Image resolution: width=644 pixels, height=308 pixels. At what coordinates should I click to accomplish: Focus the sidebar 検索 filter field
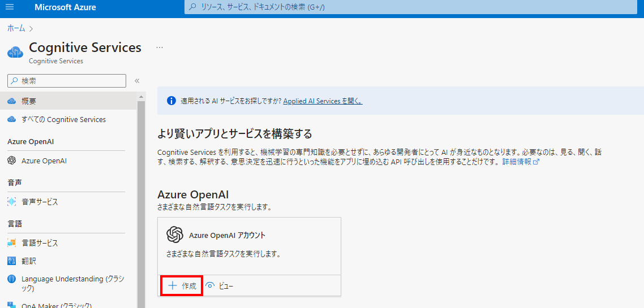pyautogui.click(x=67, y=81)
